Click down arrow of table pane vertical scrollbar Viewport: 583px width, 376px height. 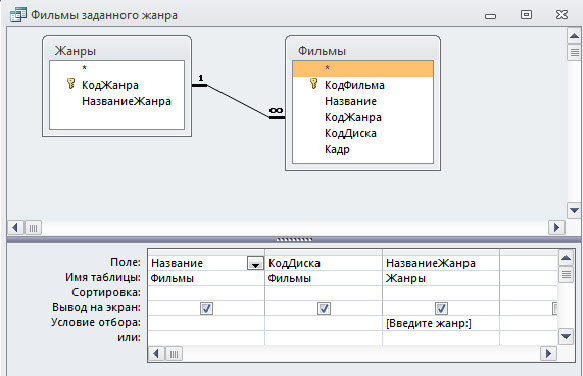click(x=574, y=211)
